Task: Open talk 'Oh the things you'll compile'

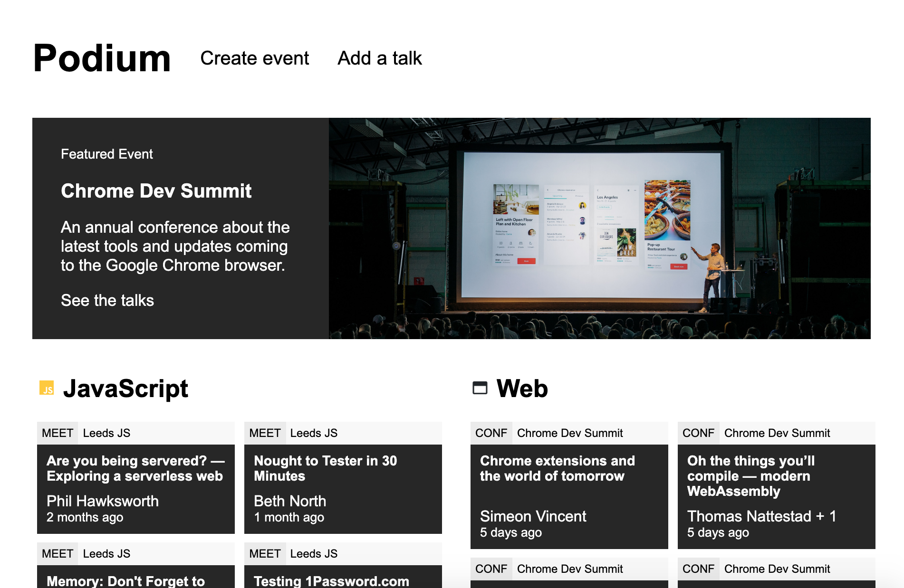Action: click(751, 476)
